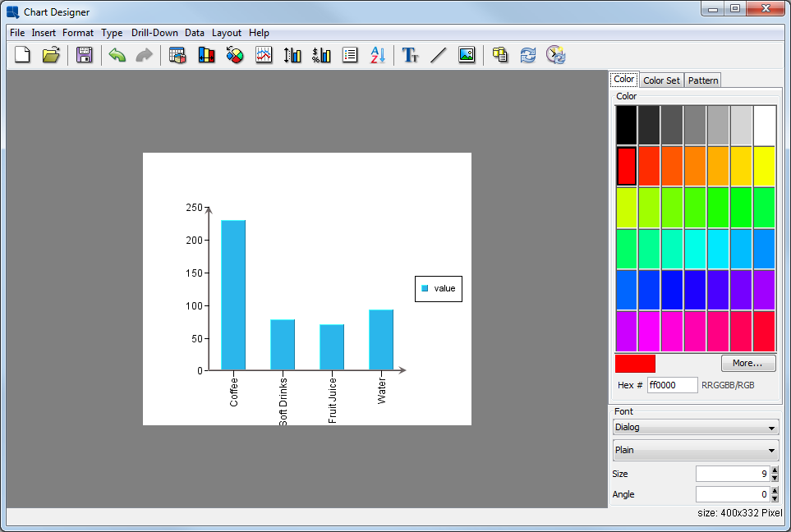Redo with the gray arrow icon
The image size is (791, 532).
pyautogui.click(x=145, y=54)
